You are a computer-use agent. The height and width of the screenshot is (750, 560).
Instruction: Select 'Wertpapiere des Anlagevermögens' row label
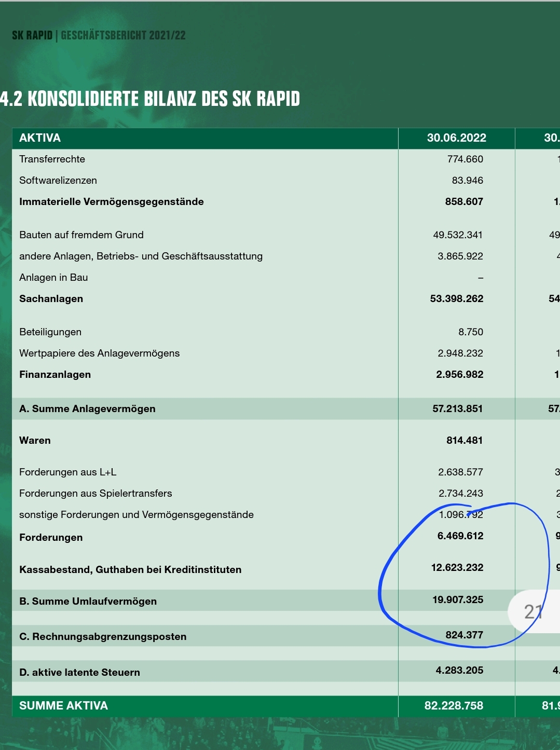pyautogui.click(x=100, y=353)
